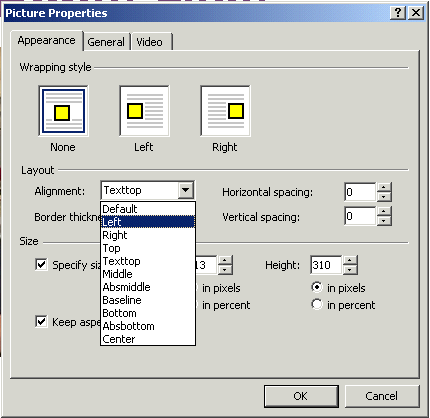Decrease Vertical spacing with down arrow
Image resolution: width=430 pixels, height=418 pixels.
click(x=384, y=221)
